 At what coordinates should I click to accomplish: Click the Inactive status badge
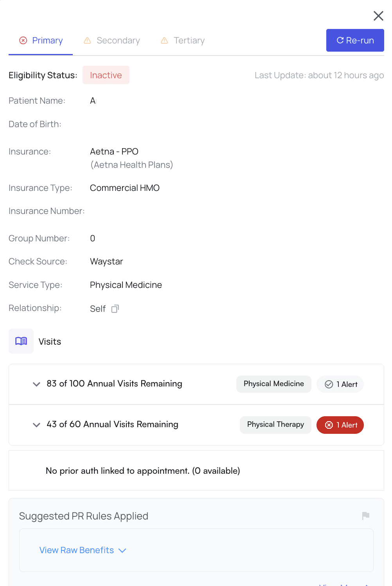[106, 75]
